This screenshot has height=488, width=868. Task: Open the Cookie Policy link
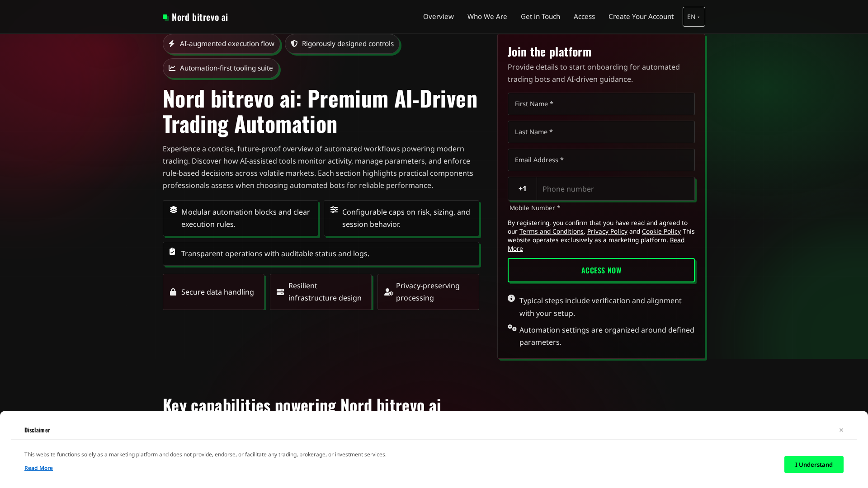(x=661, y=231)
